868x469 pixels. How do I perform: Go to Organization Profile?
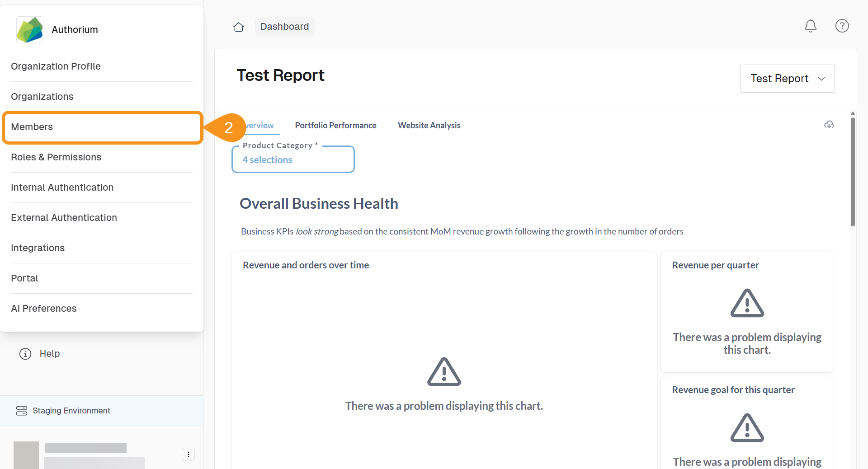pyautogui.click(x=56, y=66)
